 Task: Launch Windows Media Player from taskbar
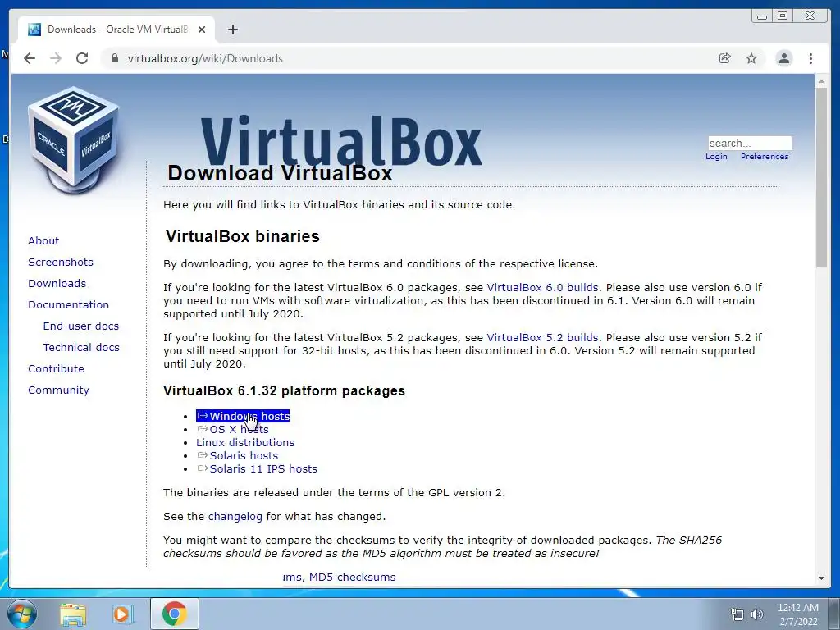point(122,614)
